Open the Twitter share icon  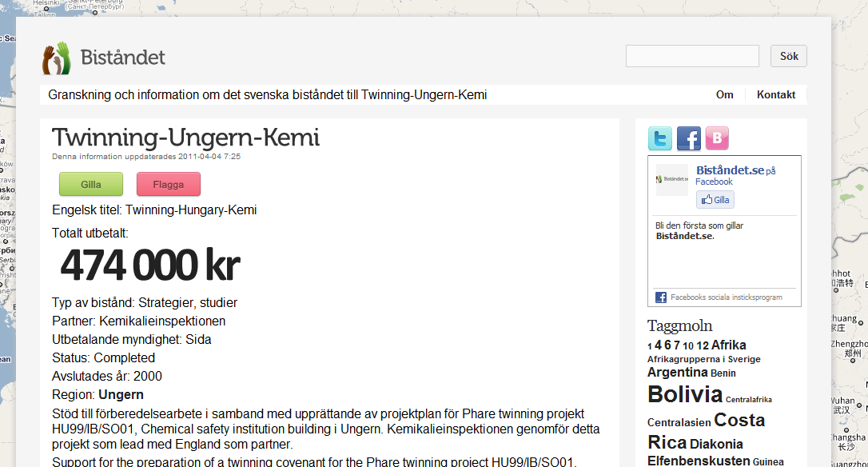pyautogui.click(x=660, y=138)
